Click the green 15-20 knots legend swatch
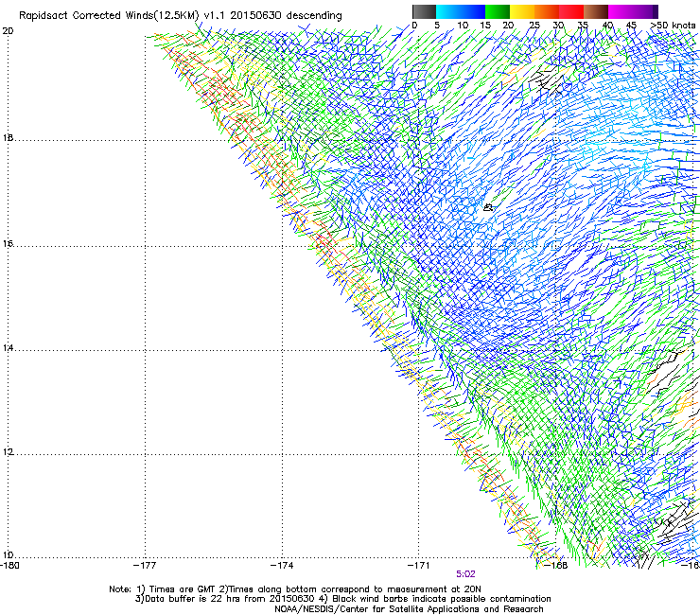700x615 pixels. [x=498, y=11]
